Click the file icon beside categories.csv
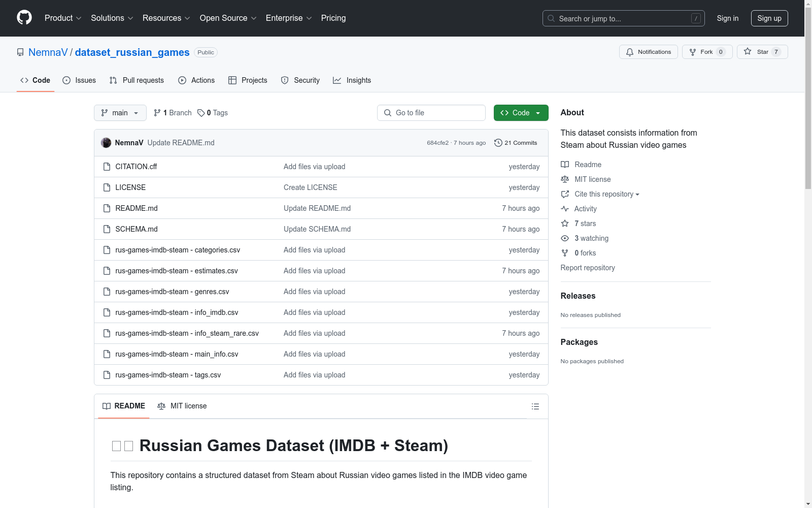This screenshot has height=508, width=812. pyautogui.click(x=107, y=250)
